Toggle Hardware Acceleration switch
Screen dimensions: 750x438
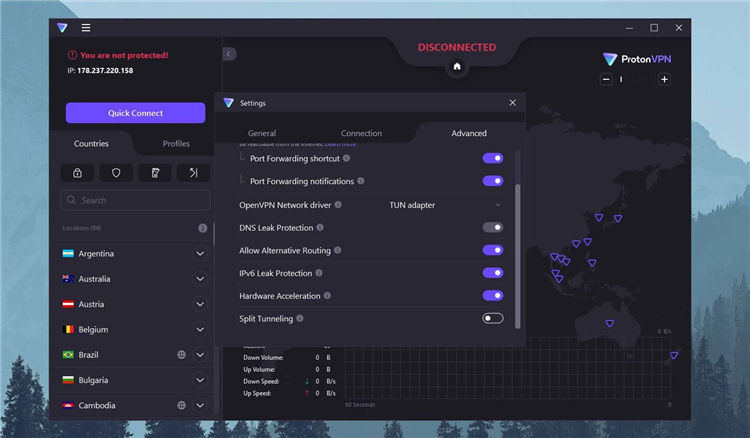(493, 296)
